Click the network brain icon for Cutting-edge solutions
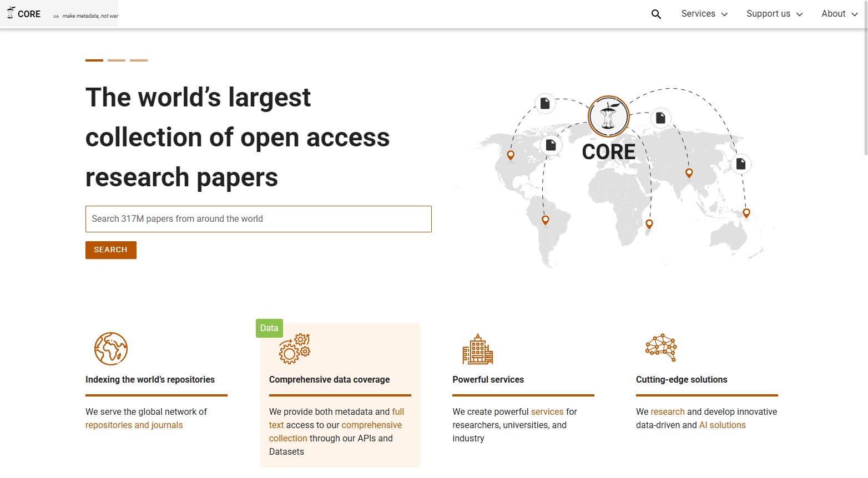The width and height of the screenshot is (868, 478). click(x=661, y=348)
